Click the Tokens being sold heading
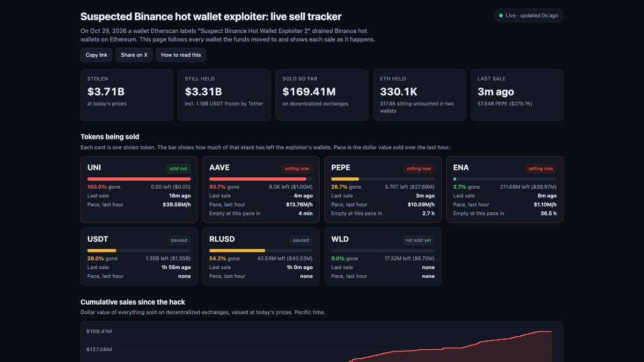This screenshot has width=644, height=362. tap(110, 137)
